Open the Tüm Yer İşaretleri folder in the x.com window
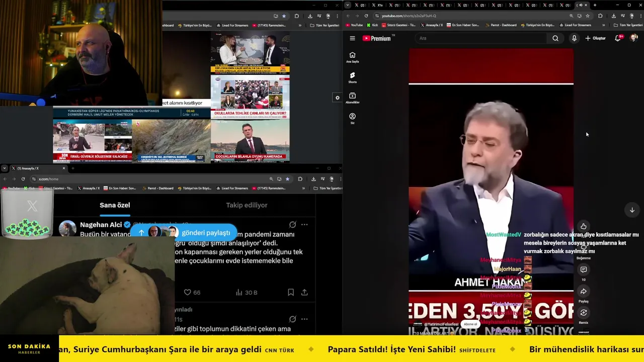 tap(328, 188)
